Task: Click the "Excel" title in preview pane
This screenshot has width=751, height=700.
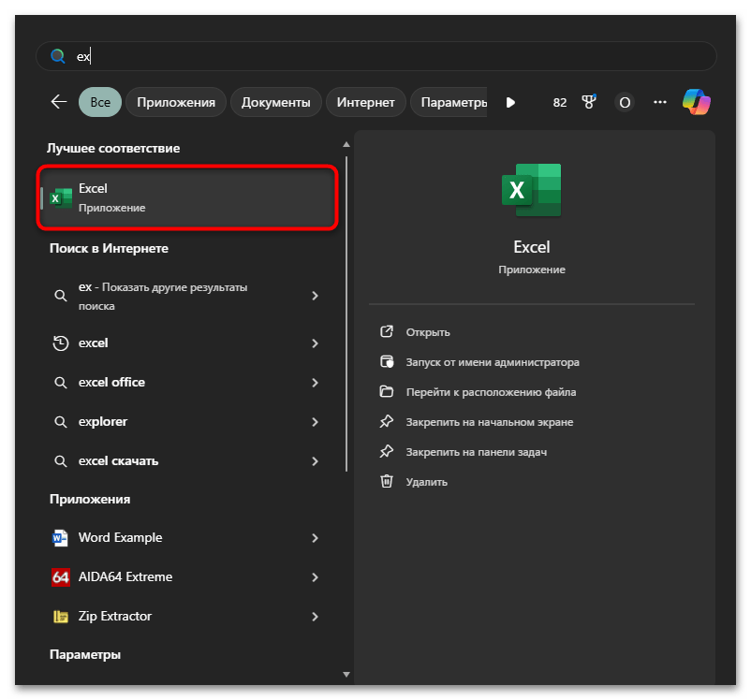Action: pos(532,247)
